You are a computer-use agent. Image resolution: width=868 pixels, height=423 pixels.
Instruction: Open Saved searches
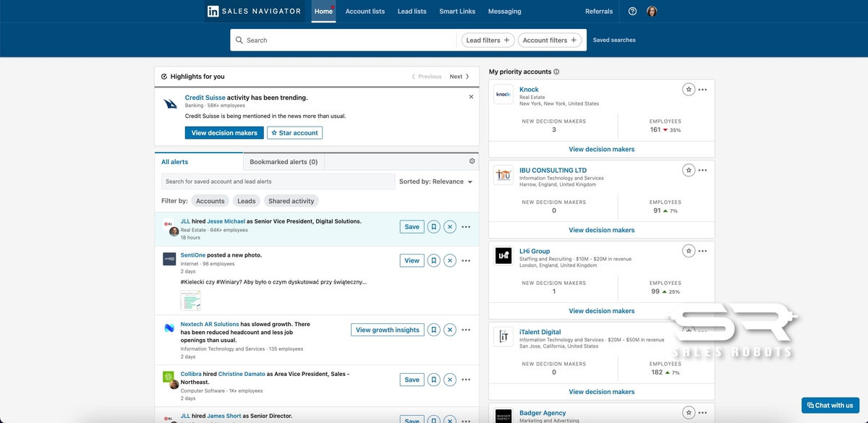point(614,40)
